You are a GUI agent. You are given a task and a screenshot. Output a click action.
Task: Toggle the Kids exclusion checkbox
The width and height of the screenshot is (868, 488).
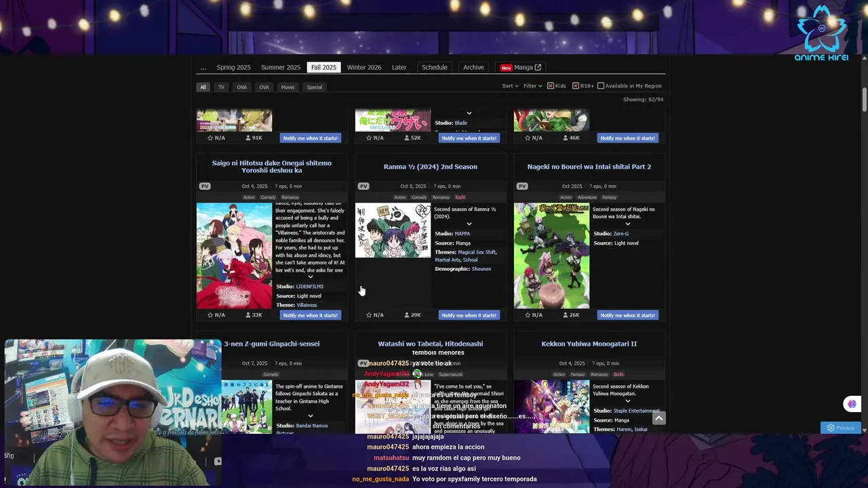click(x=551, y=86)
